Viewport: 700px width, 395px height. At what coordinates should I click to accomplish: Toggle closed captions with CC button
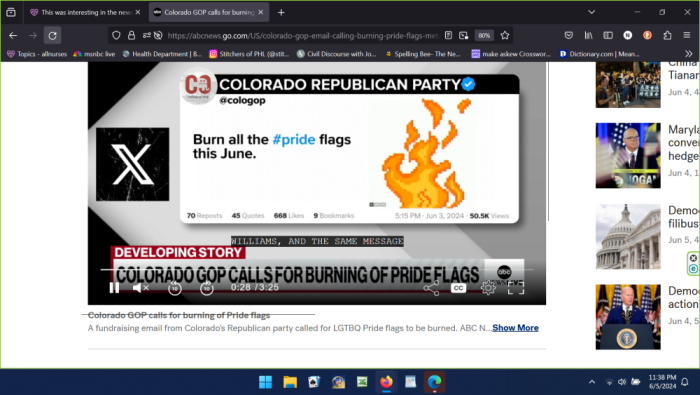click(458, 288)
